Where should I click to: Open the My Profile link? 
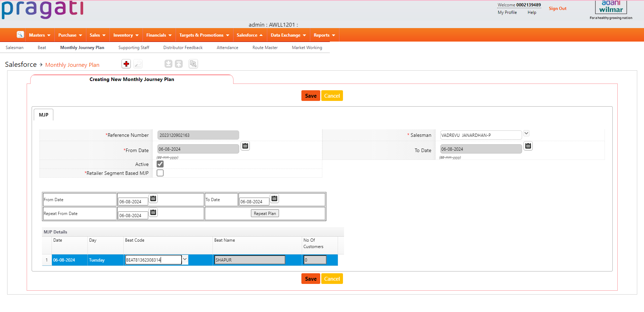coord(507,12)
